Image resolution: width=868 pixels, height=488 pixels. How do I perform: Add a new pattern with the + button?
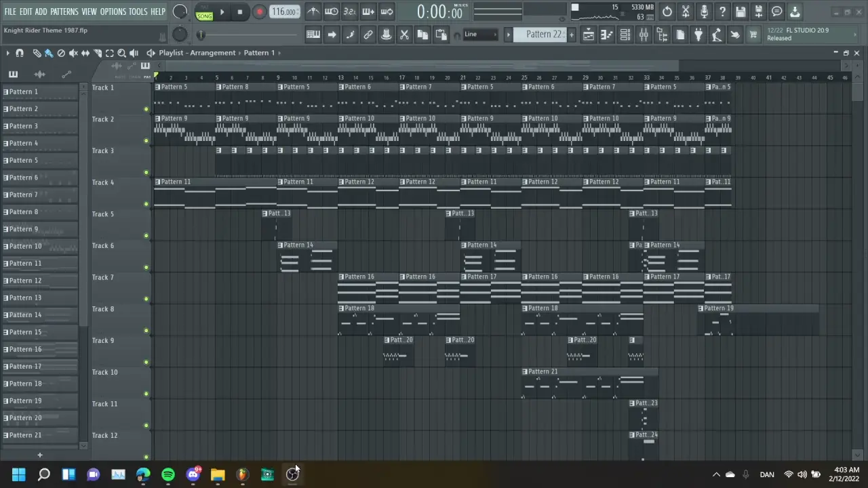(x=39, y=455)
